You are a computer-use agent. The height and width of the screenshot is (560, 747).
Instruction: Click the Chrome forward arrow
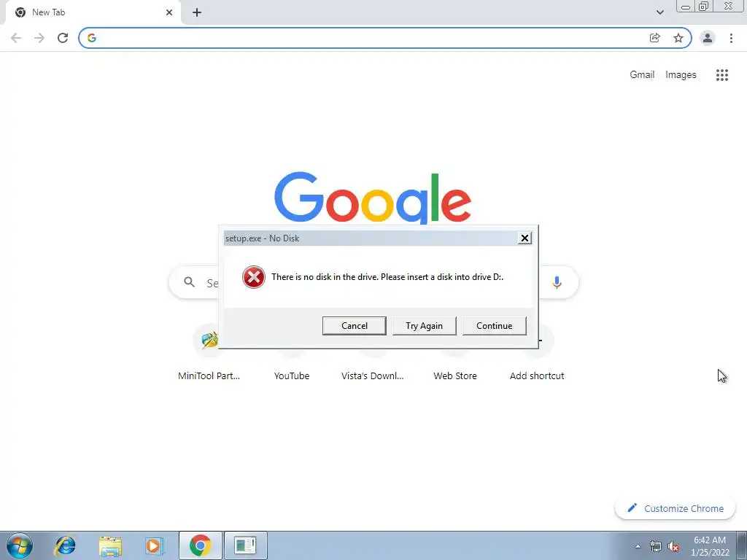pyautogui.click(x=39, y=38)
